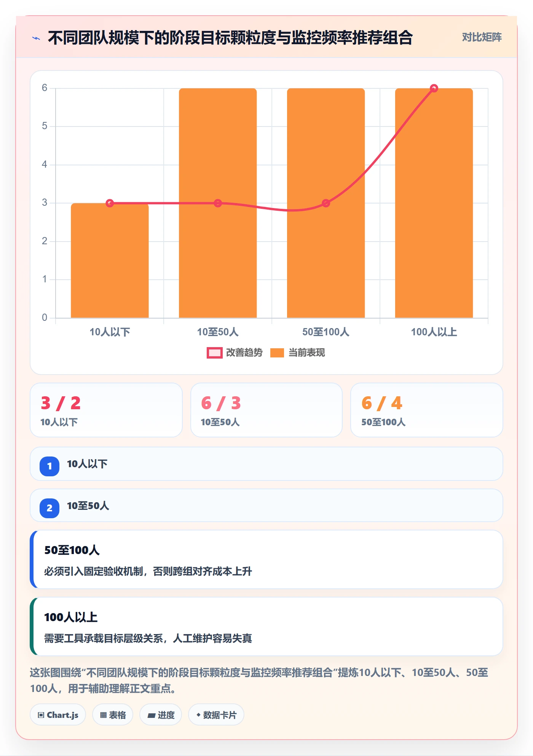Open the numbered row 10至50人
Viewport: 533px width, 756px height.
click(266, 506)
